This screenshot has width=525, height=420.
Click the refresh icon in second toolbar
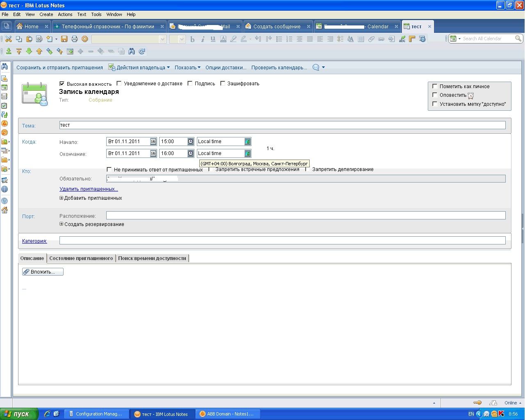point(142,51)
